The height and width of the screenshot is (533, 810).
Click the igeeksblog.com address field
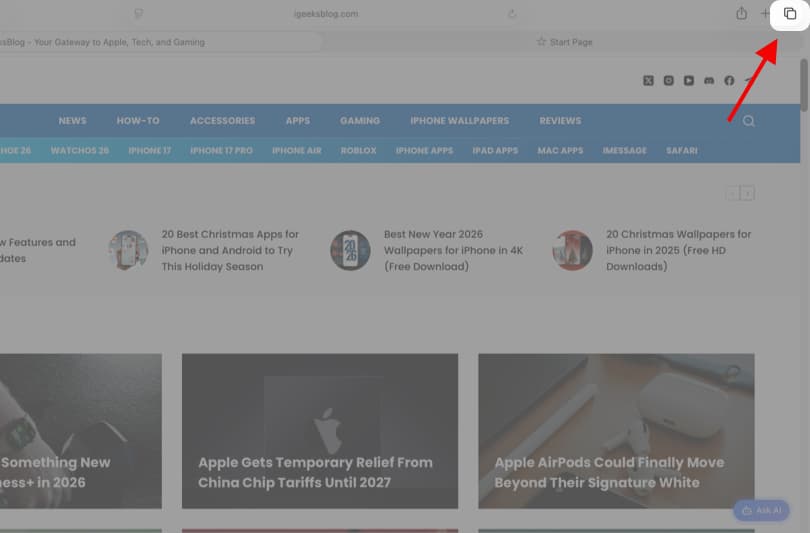325,14
